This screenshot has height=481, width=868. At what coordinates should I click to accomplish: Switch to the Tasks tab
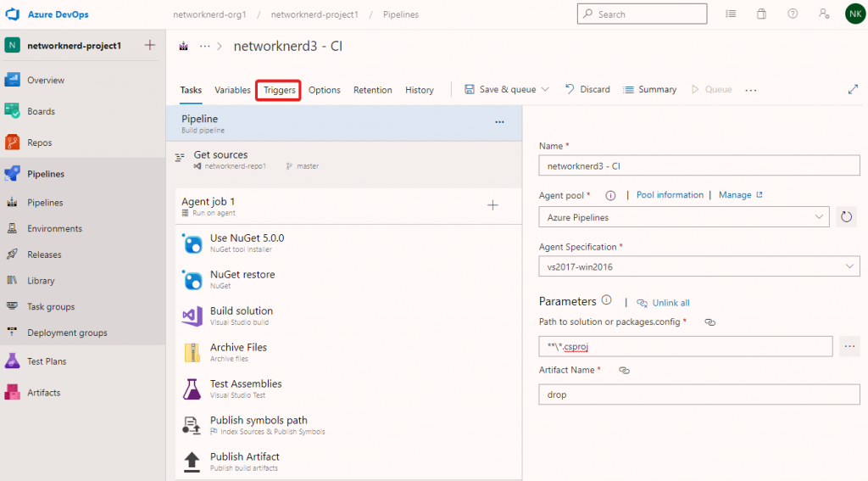(x=191, y=90)
